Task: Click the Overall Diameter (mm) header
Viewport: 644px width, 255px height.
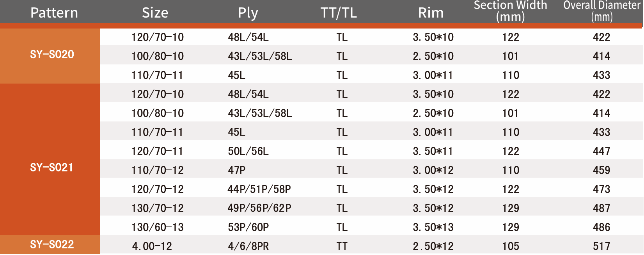Action: (602, 11)
